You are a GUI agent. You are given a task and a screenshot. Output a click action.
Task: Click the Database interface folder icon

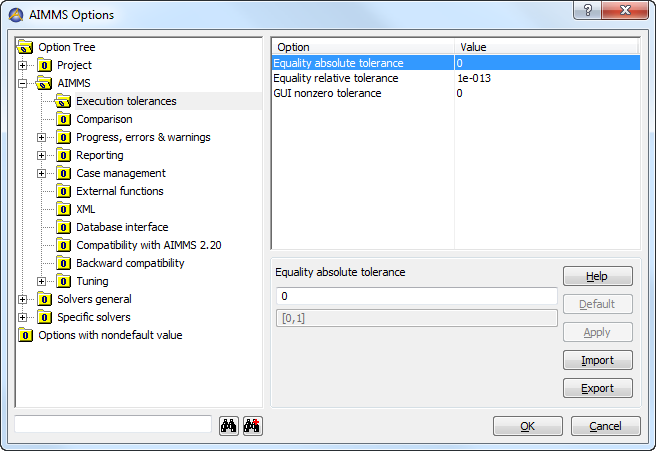click(63, 227)
